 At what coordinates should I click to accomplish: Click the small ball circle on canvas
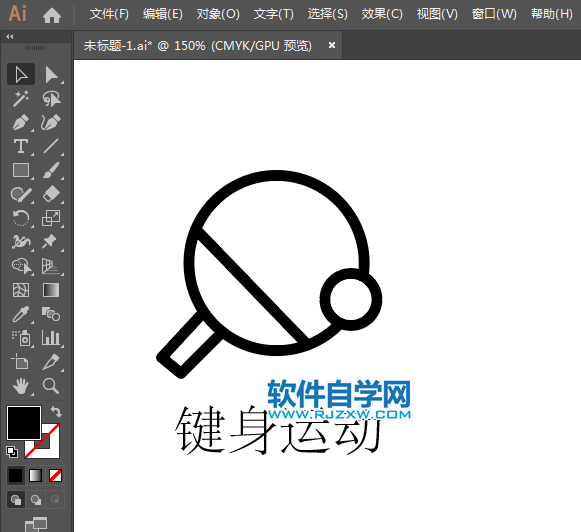[x=351, y=299]
